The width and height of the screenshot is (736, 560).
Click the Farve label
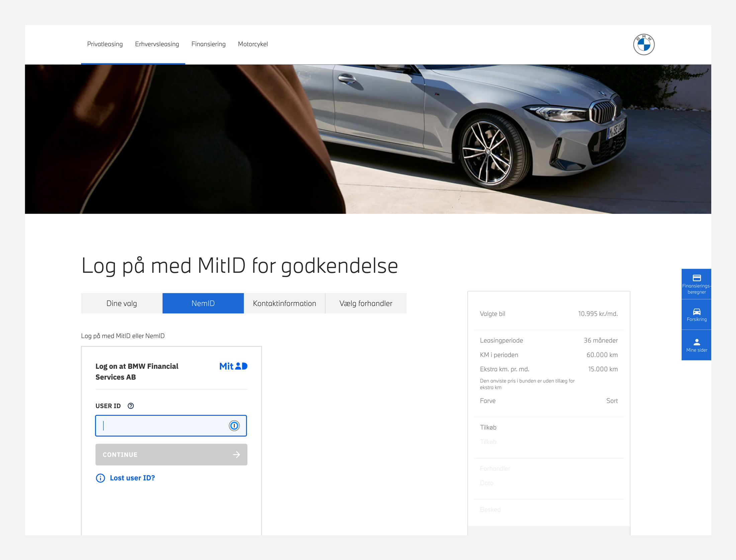click(x=487, y=401)
